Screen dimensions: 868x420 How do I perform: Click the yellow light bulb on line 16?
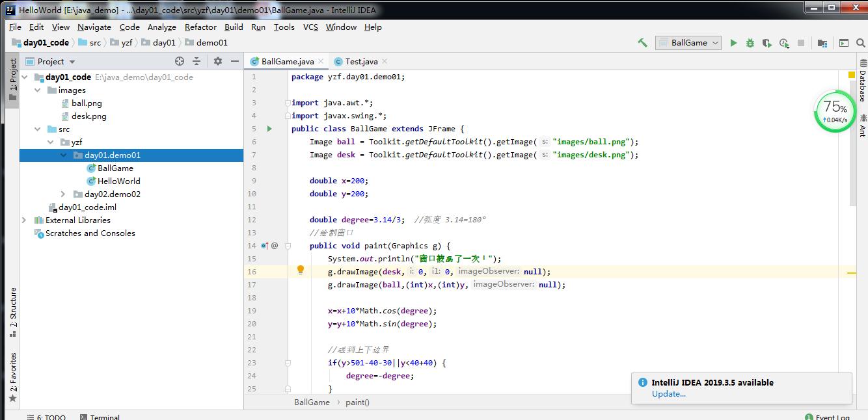coord(301,270)
